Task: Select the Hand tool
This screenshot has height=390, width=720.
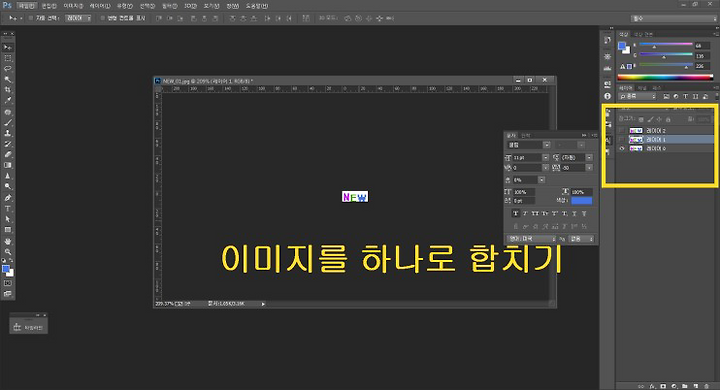Action: (8, 241)
